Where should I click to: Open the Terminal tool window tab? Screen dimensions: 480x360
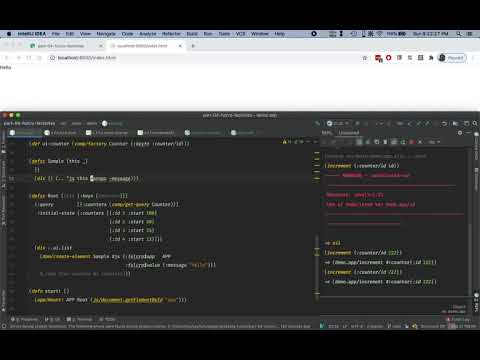tap(80, 319)
